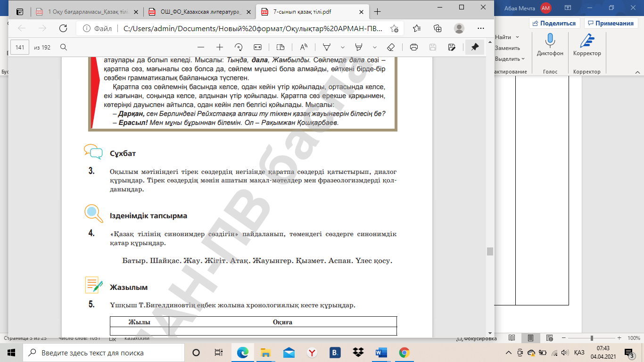644x362 pixels.
Task: Open the Edge profile avatar
Action: [459, 28]
